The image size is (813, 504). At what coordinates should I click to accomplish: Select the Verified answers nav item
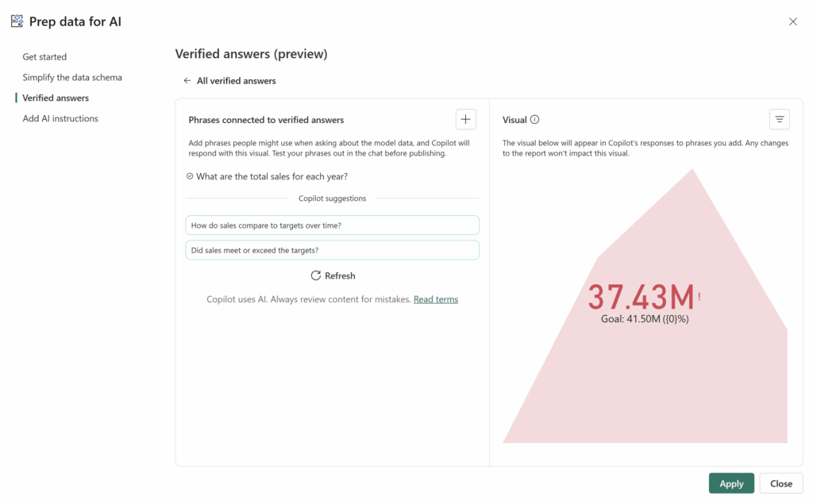(56, 98)
